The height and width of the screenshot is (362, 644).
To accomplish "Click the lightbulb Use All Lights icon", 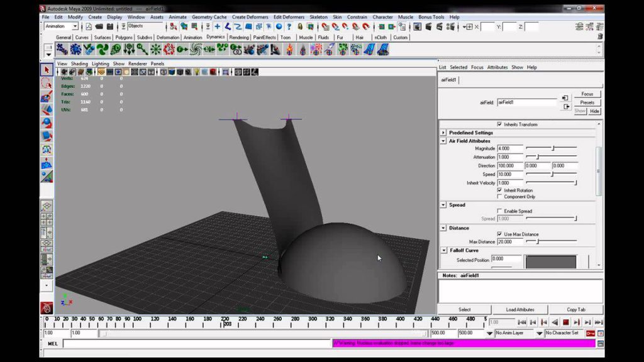I will tap(196, 72).
